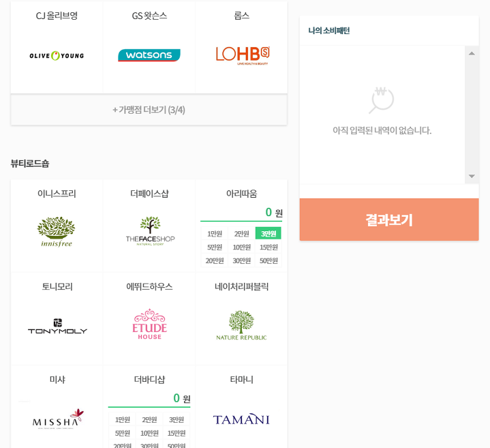
Task: Select the innisfree logo
Action: click(x=57, y=231)
